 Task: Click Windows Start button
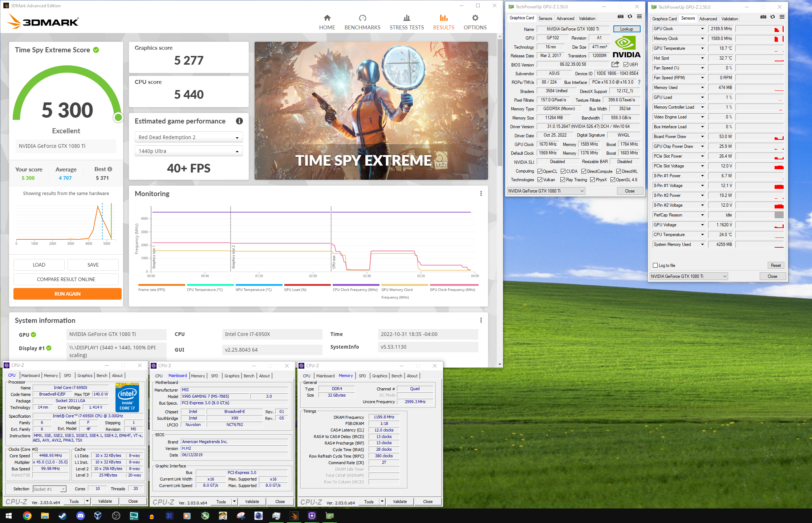9,515
